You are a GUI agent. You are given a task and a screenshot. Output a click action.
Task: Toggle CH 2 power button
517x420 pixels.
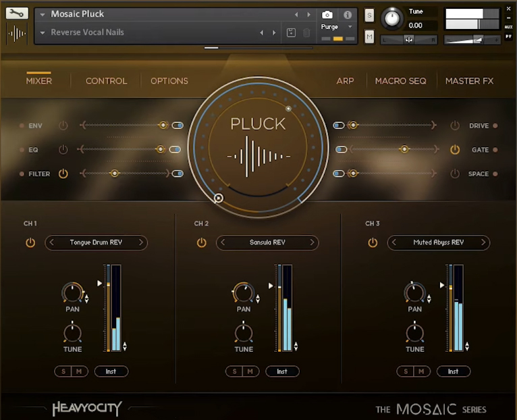(201, 242)
